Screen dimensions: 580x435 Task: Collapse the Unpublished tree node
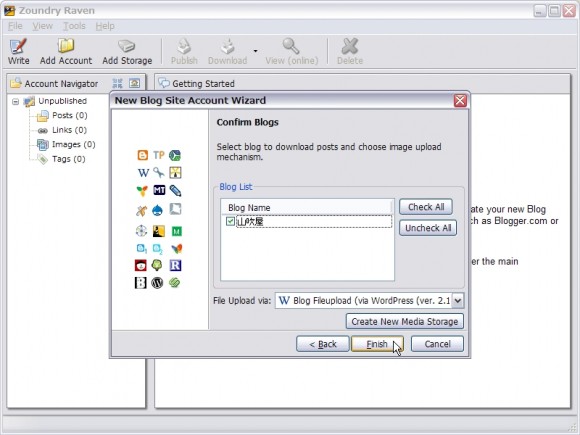(x=16, y=101)
